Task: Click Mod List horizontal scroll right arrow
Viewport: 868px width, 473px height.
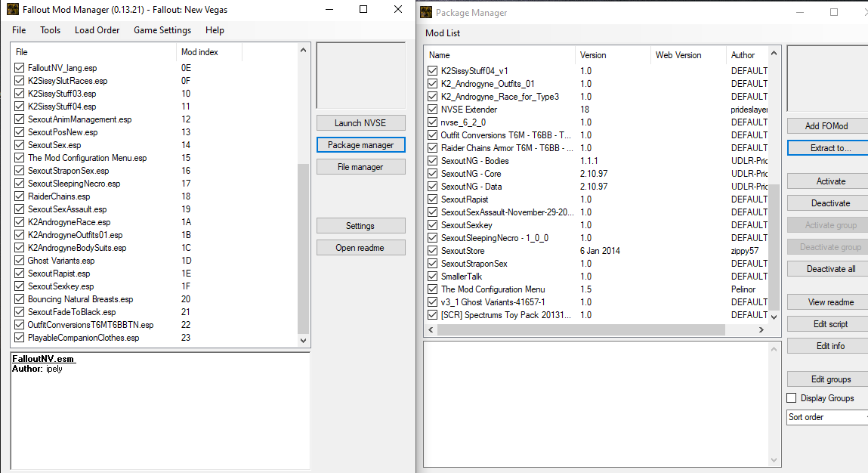Action: point(761,329)
